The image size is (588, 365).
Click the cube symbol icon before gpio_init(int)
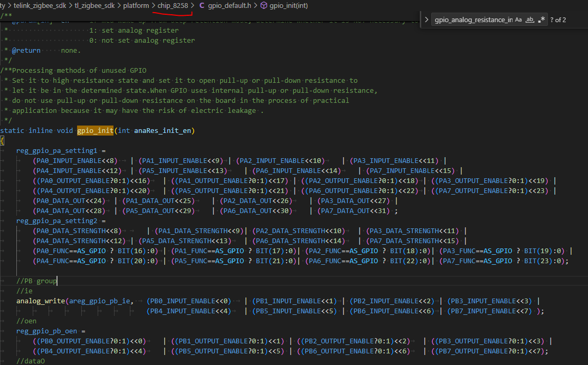pyautogui.click(x=263, y=6)
